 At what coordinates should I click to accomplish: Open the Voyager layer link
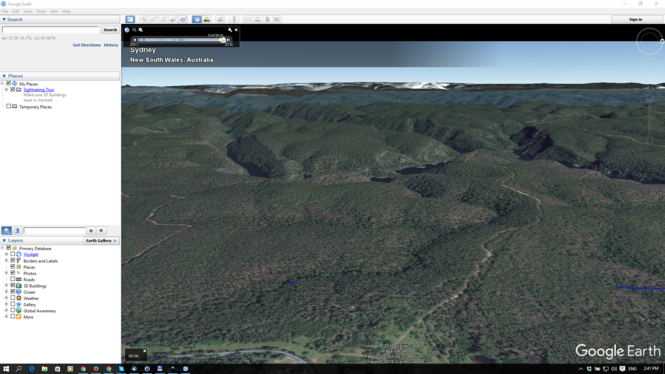[31, 254]
